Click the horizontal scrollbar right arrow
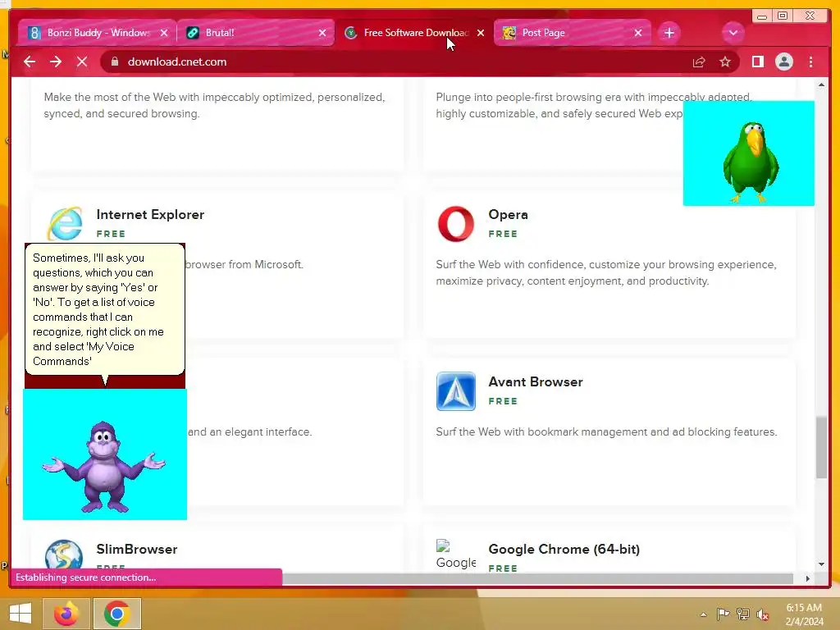This screenshot has height=630, width=840. (x=808, y=578)
